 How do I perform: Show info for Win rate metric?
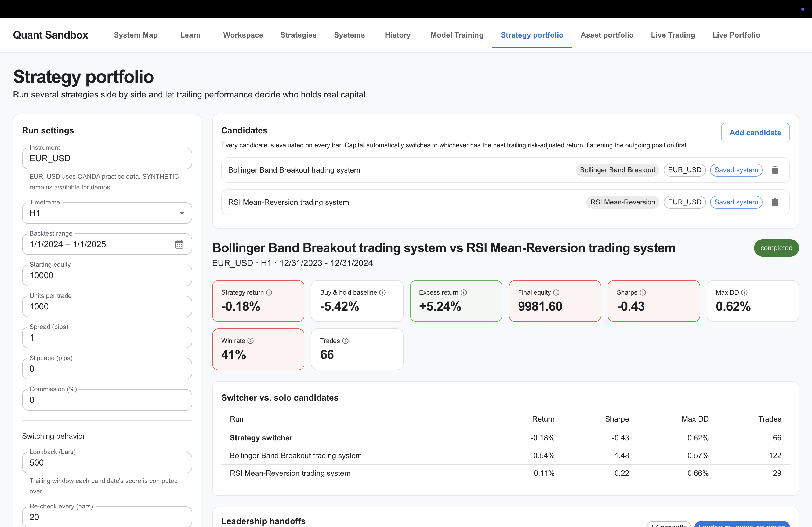click(251, 341)
